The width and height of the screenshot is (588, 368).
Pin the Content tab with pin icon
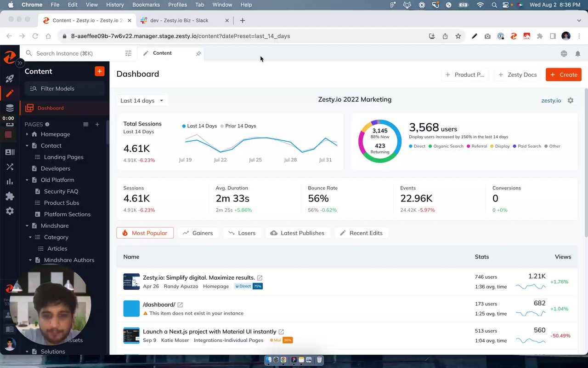198,53
